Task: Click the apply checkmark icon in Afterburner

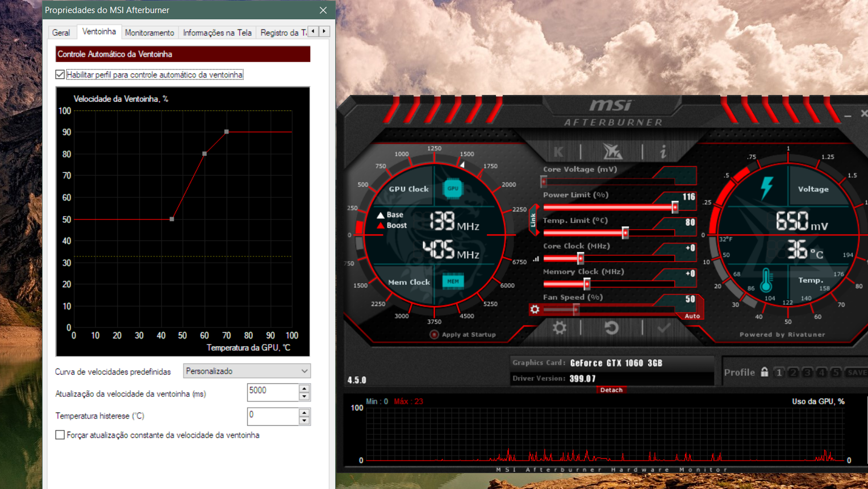Action: [x=663, y=328]
